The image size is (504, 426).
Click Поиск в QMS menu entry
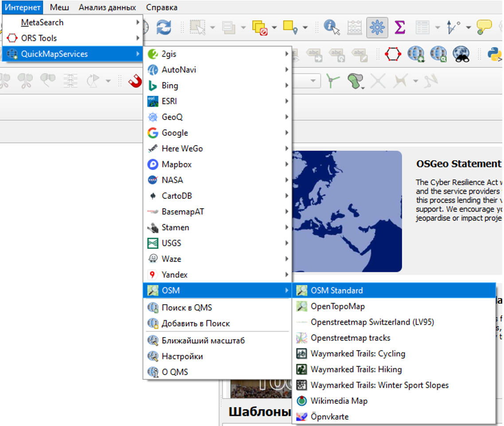tap(187, 308)
